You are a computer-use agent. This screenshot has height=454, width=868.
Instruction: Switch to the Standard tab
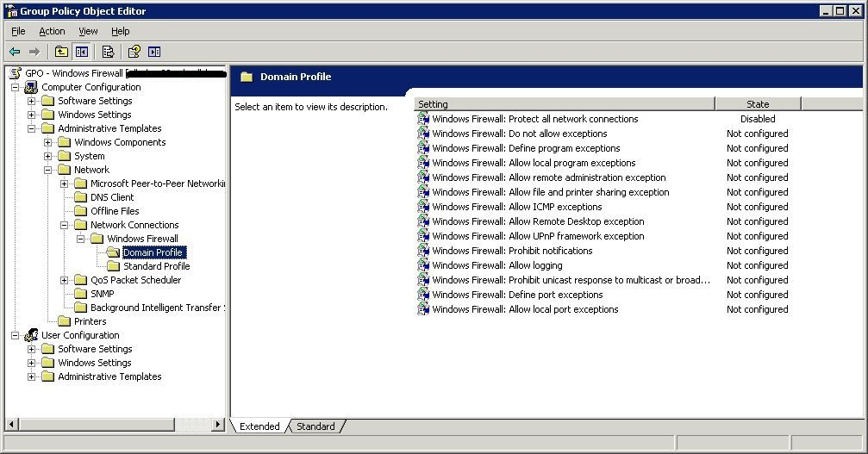coord(316,426)
